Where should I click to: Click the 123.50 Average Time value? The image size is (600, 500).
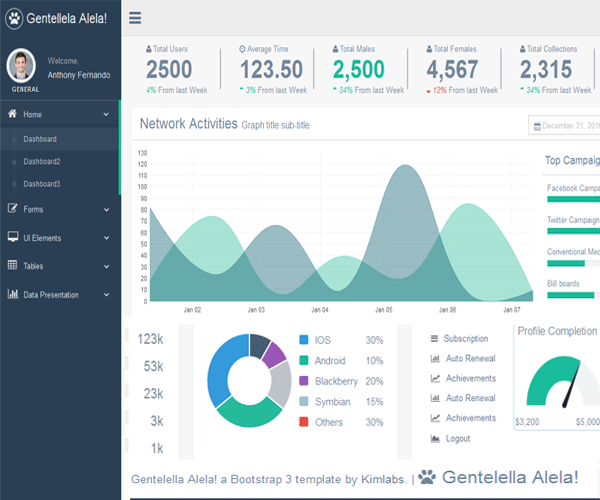click(271, 69)
